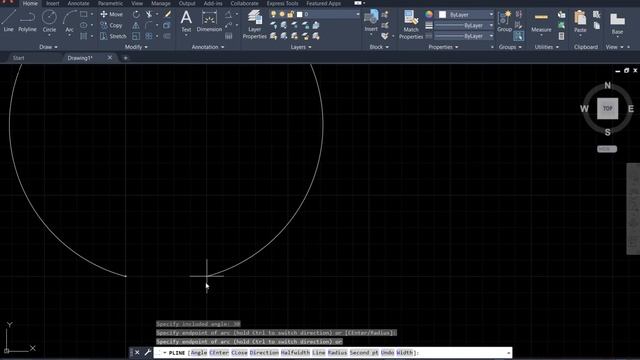Expand the Properties panel

point(443,47)
